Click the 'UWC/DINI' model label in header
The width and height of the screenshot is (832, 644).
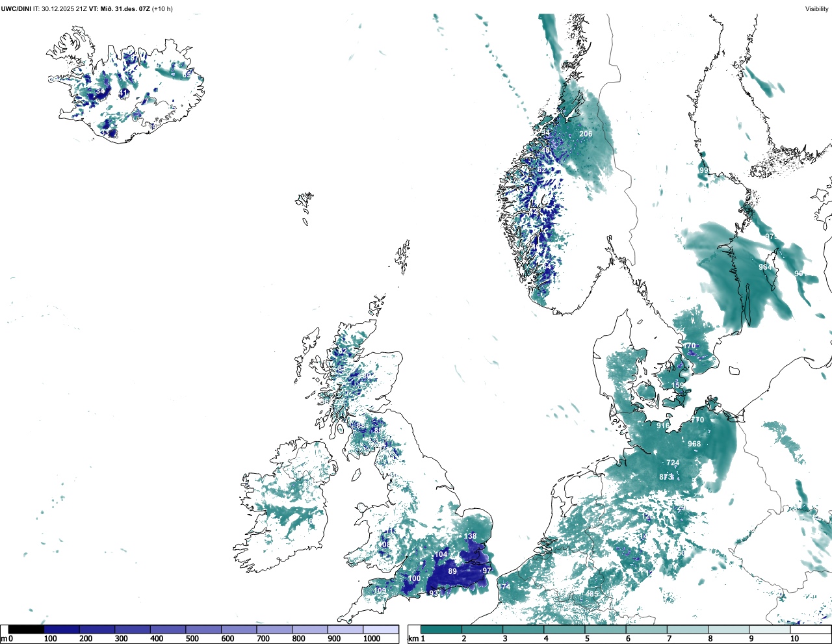16,8
